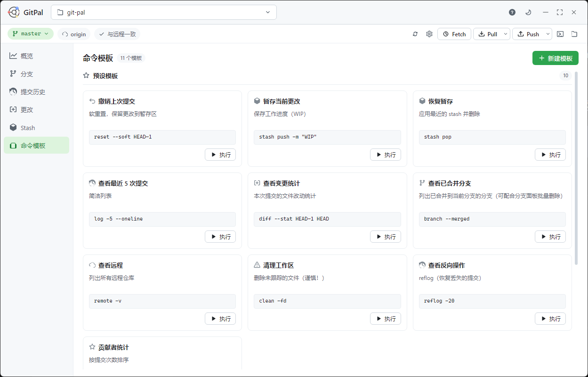
Task: Click the Fetch button
Action: click(454, 34)
